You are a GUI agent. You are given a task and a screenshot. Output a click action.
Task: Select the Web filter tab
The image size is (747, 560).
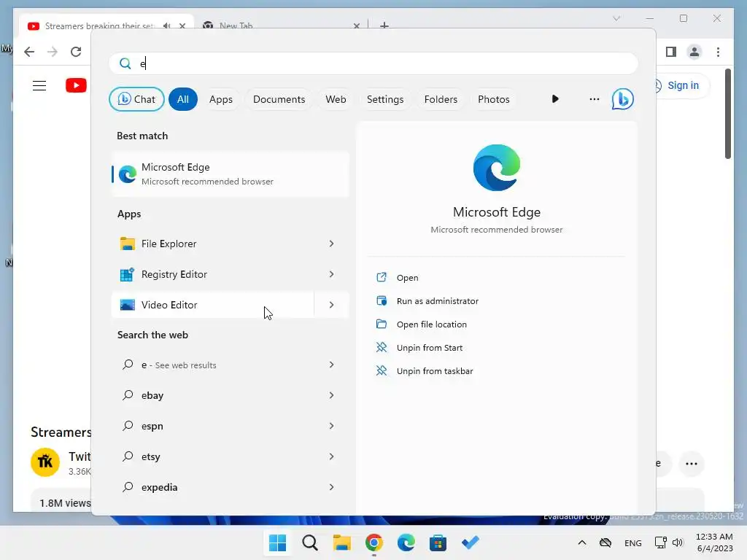point(336,99)
